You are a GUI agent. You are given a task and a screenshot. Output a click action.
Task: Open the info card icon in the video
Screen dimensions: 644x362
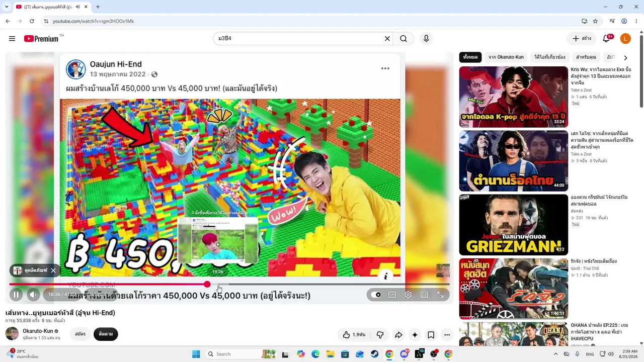click(x=385, y=276)
